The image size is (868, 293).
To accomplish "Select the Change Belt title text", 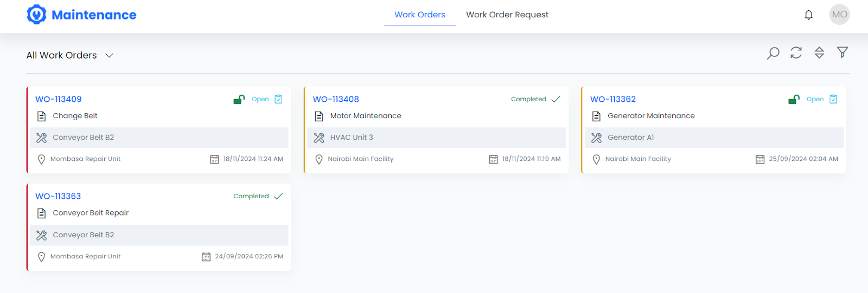I will tap(75, 116).
